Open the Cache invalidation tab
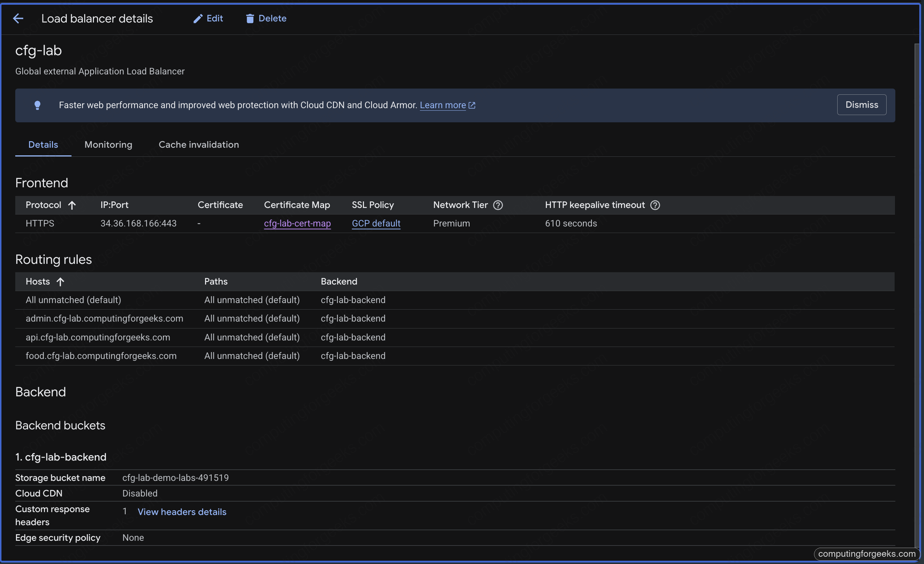 pyautogui.click(x=199, y=145)
